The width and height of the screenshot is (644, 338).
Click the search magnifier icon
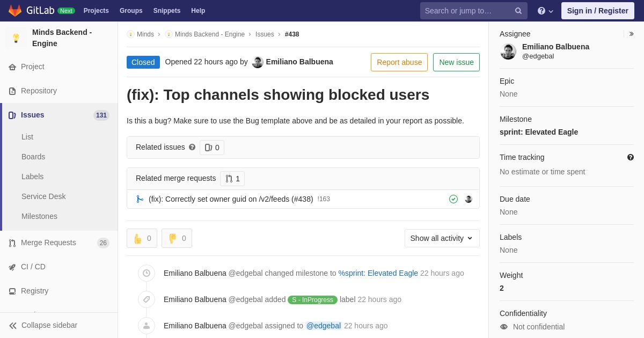click(518, 11)
